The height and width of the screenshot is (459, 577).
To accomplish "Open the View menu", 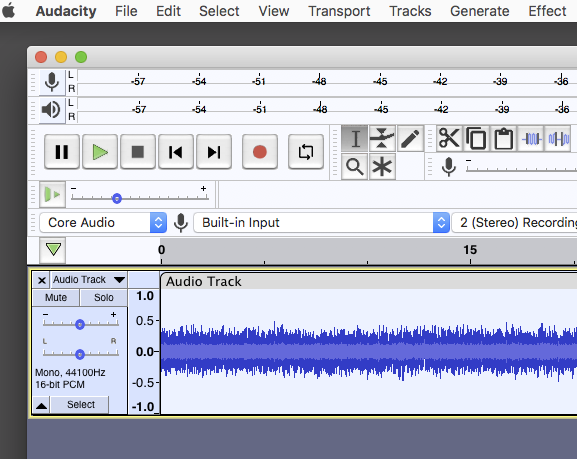I will coord(274,11).
